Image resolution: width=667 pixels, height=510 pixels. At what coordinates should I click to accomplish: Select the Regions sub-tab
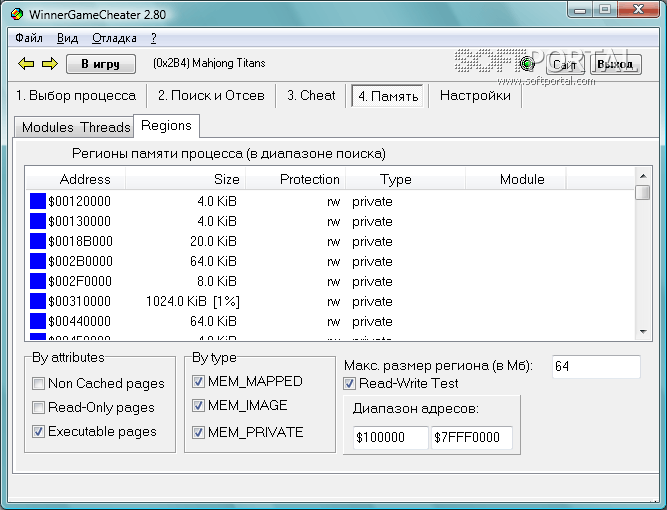(166, 125)
